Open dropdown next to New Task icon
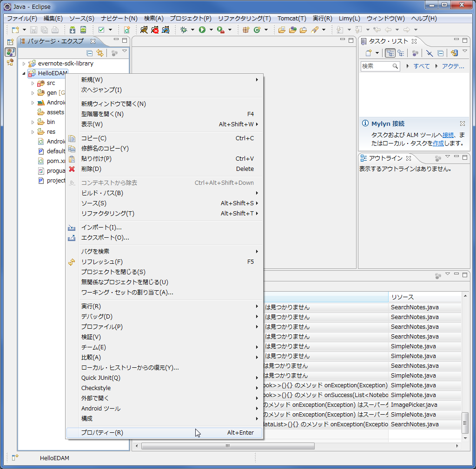The height and width of the screenshot is (469, 476). (x=377, y=53)
